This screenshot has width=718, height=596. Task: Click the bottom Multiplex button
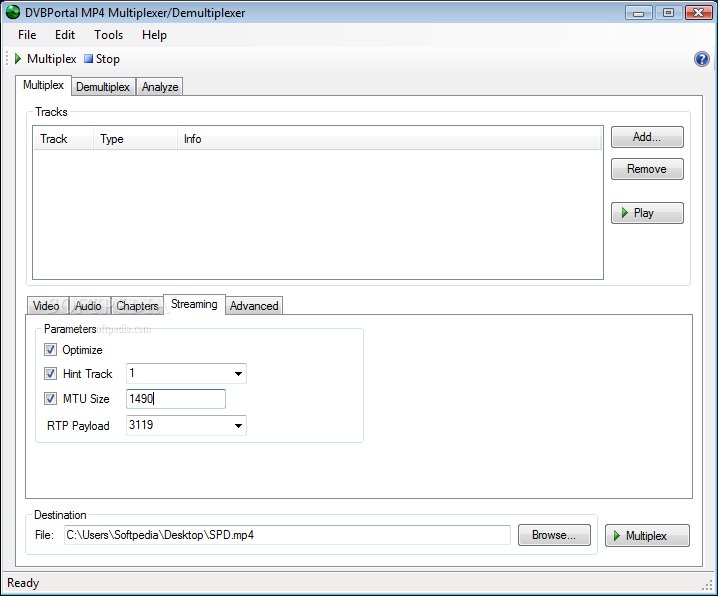click(x=647, y=536)
